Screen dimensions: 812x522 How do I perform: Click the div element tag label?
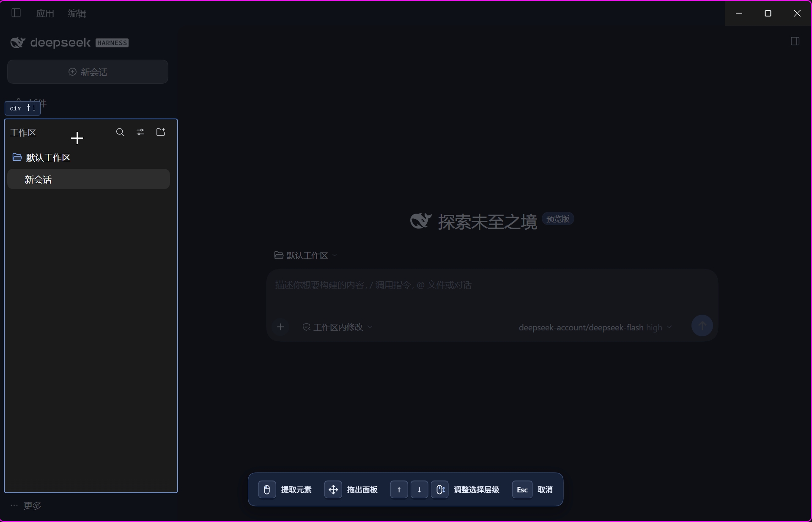point(23,108)
